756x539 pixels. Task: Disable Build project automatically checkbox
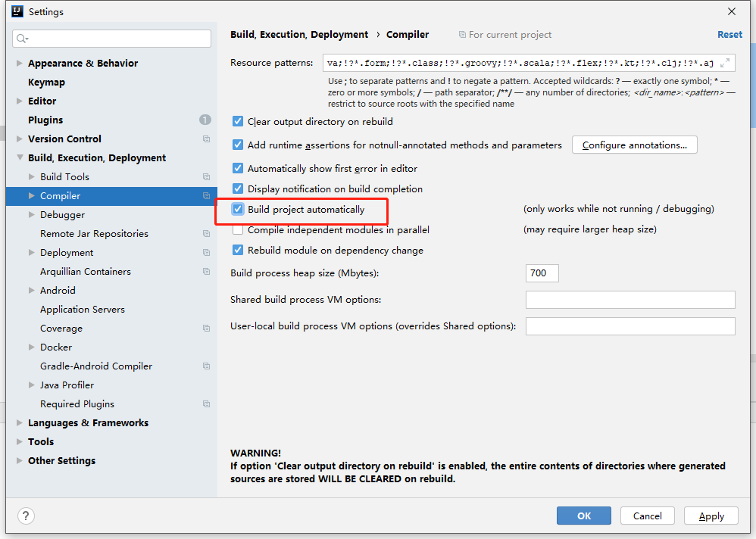(238, 209)
